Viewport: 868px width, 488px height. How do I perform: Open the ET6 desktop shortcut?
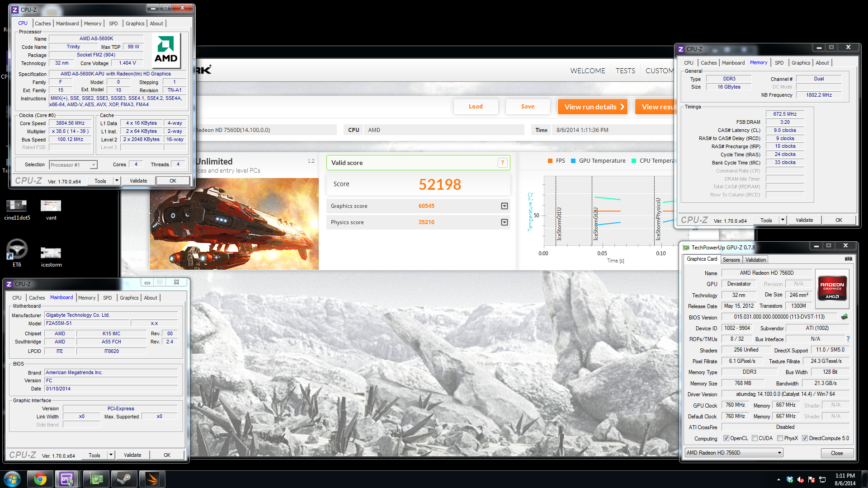(x=17, y=253)
